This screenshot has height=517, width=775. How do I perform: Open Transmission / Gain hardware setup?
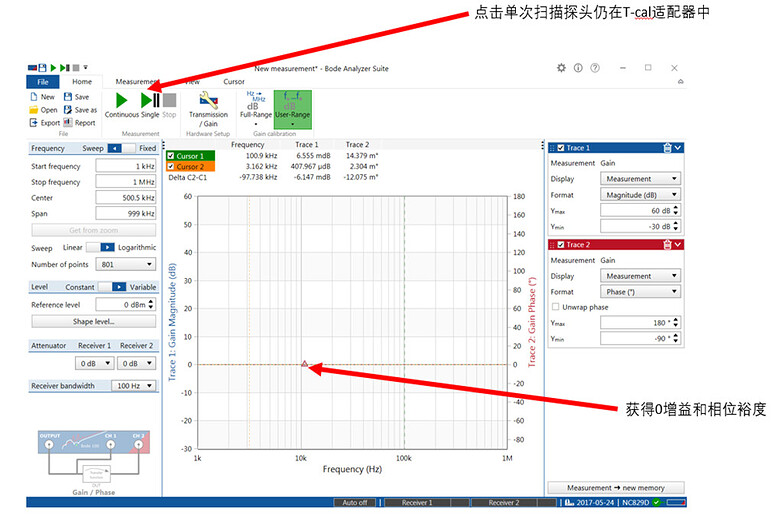click(x=208, y=104)
